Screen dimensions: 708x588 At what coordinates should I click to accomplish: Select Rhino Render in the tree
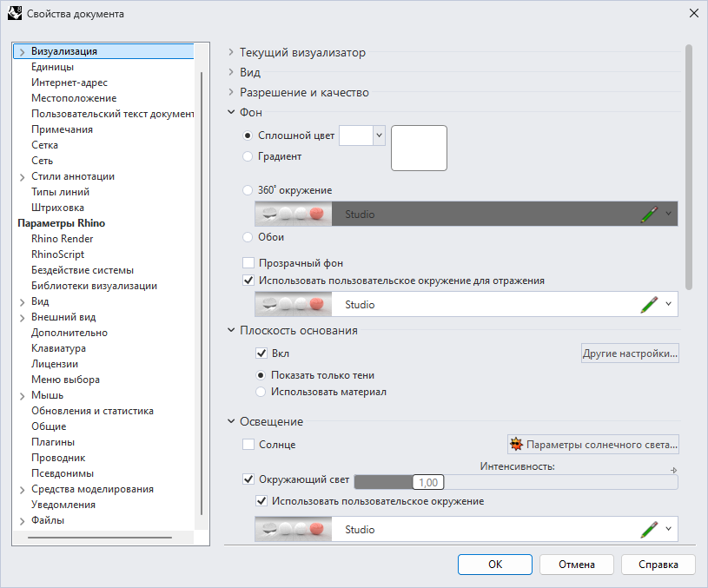click(63, 239)
